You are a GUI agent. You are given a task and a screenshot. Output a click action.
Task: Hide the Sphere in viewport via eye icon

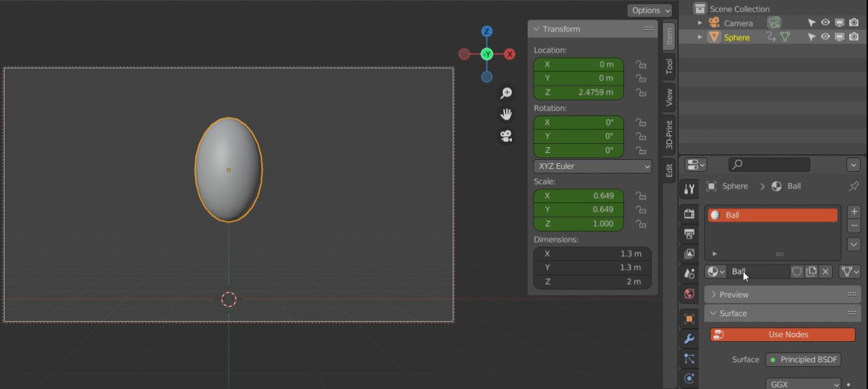coord(825,37)
